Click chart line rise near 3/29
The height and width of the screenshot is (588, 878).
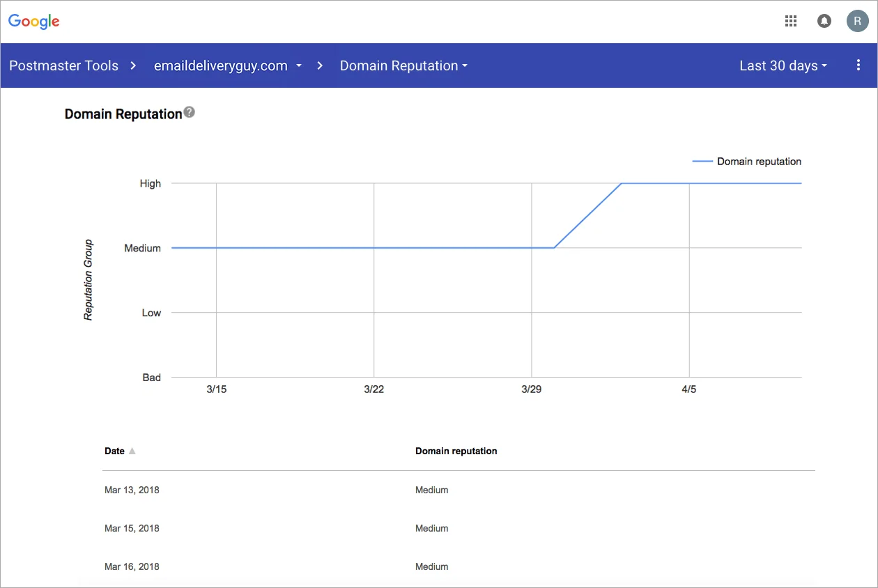[x=587, y=215]
